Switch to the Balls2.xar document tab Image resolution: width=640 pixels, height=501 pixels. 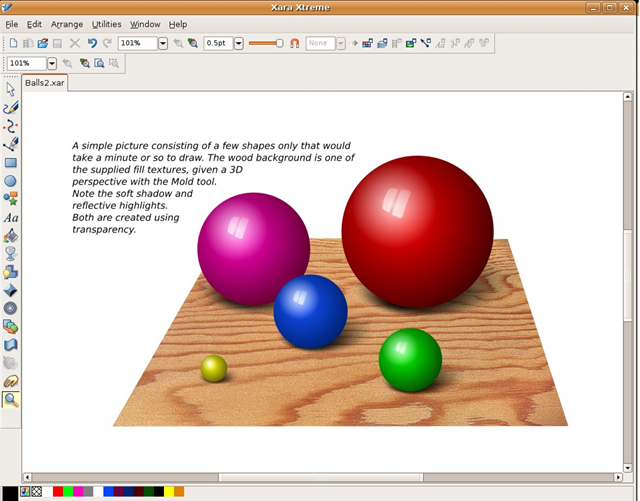pyautogui.click(x=47, y=84)
